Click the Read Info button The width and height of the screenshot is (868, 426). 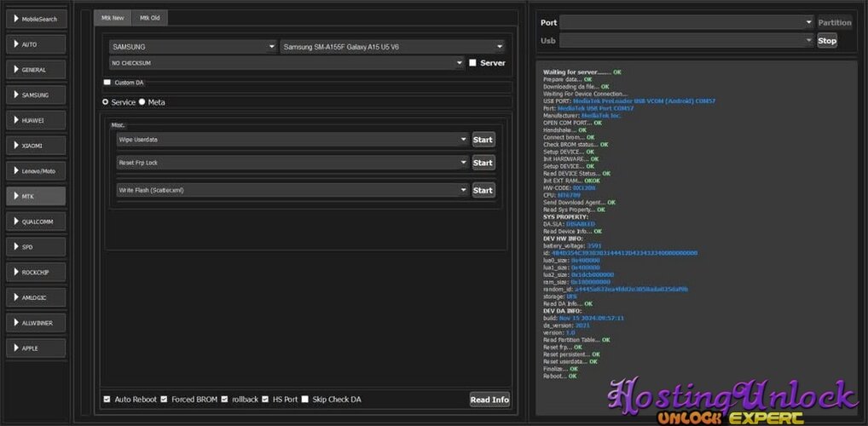pos(489,400)
